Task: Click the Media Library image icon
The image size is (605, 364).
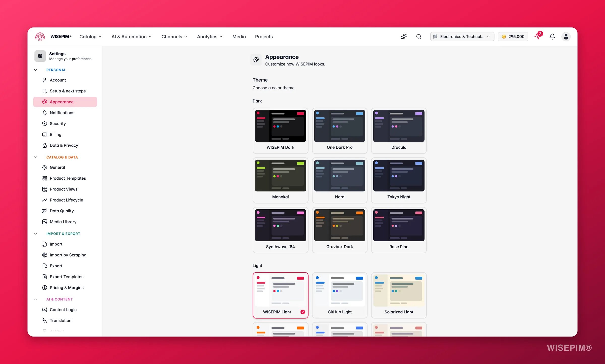Action: (45, 222)
